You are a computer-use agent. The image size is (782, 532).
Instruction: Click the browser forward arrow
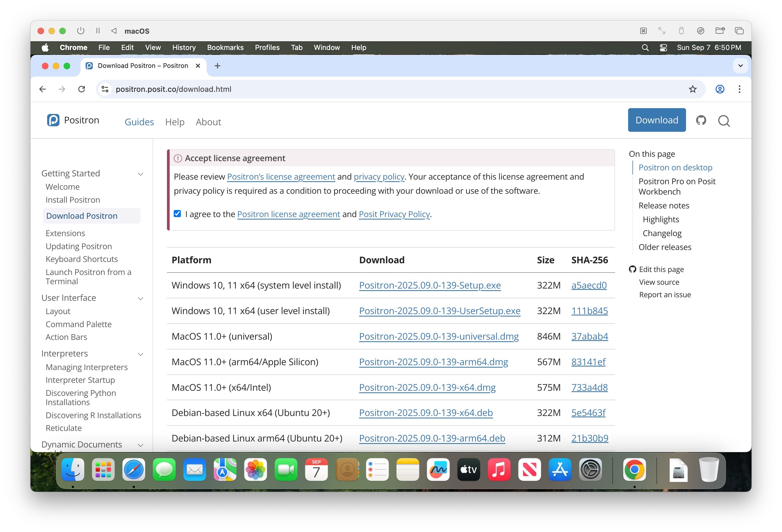[62, 89]
